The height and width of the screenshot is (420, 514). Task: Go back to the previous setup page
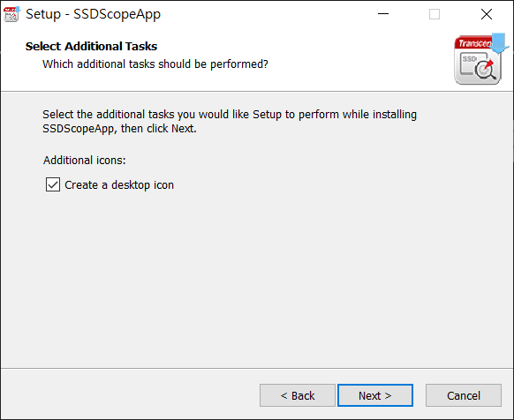tap(298, 395)
